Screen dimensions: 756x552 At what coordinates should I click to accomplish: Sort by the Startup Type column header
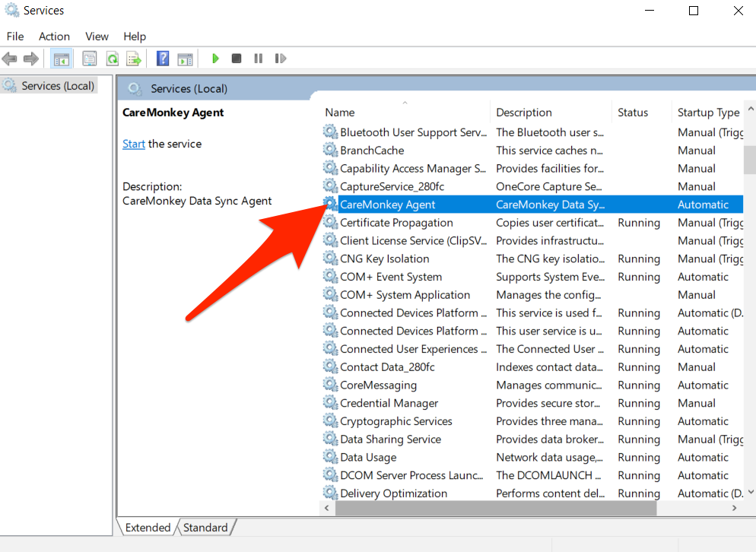[708, 113]
